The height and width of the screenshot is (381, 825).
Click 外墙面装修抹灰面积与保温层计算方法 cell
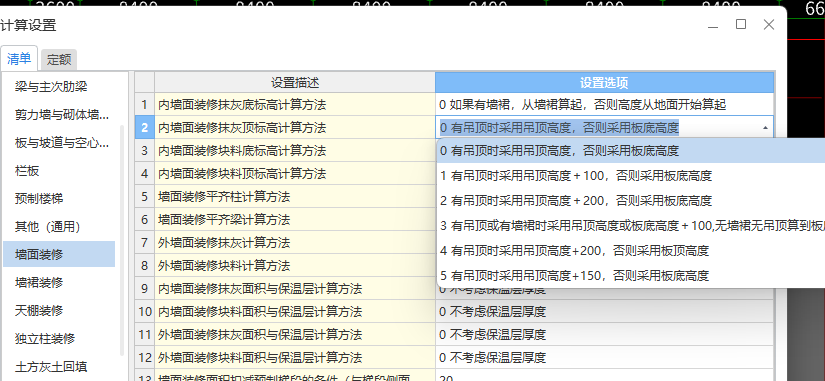pyautogui.click(x=295, y=335)
